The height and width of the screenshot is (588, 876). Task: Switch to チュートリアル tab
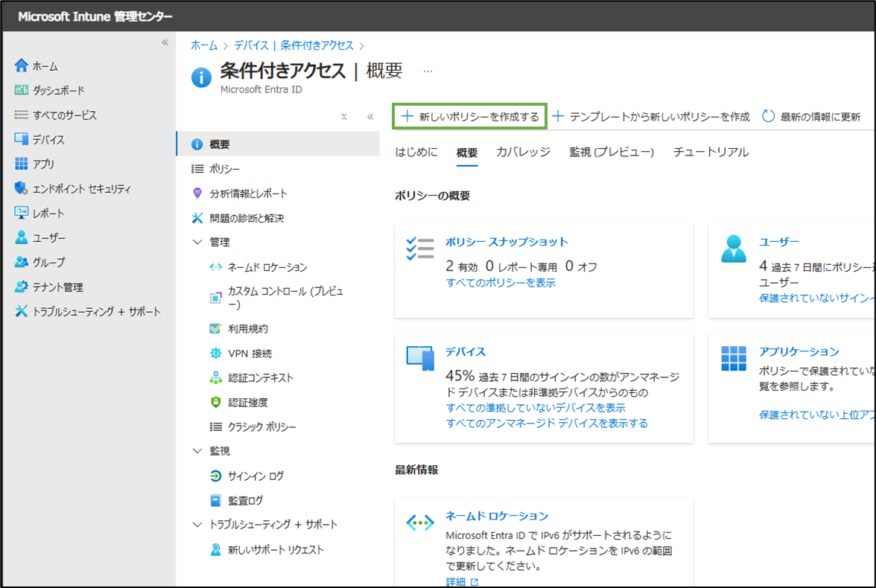[x=711, y=152]
